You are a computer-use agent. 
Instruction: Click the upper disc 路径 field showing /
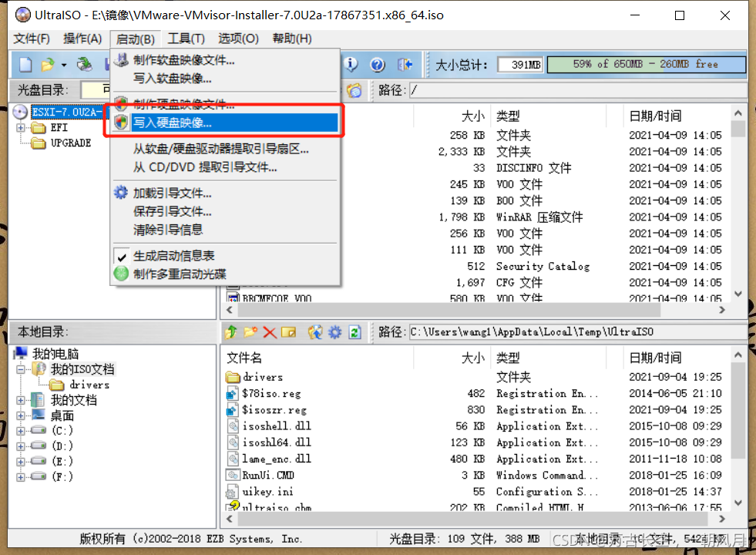point(578,90)
